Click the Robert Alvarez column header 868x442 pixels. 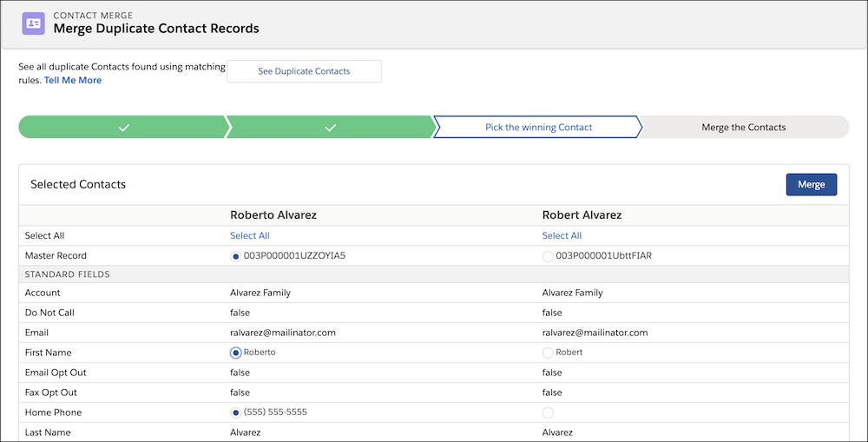pos(582,214)
